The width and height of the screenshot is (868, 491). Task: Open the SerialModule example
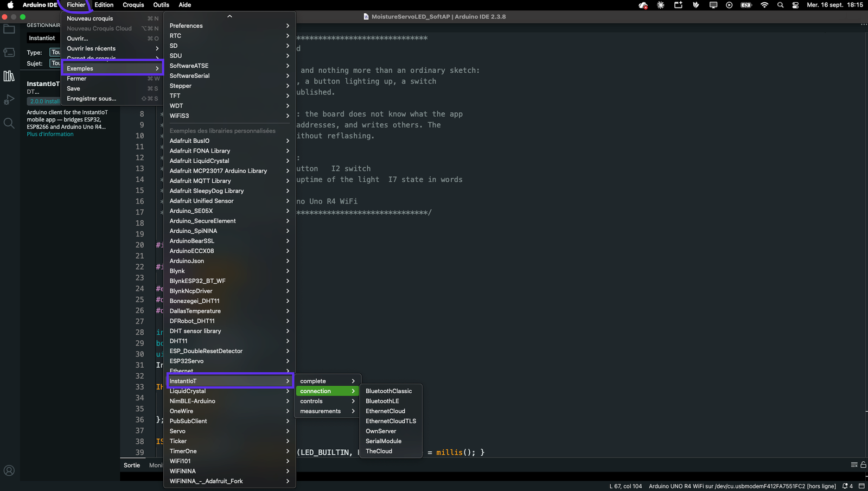pyautogui.click(x=391, y=441)
